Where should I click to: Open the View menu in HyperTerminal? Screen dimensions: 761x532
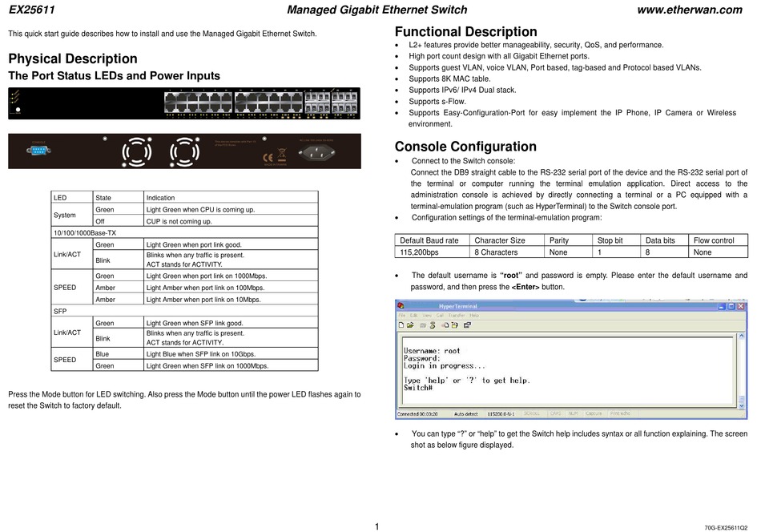pyautogui.click(x=427, y=316)
